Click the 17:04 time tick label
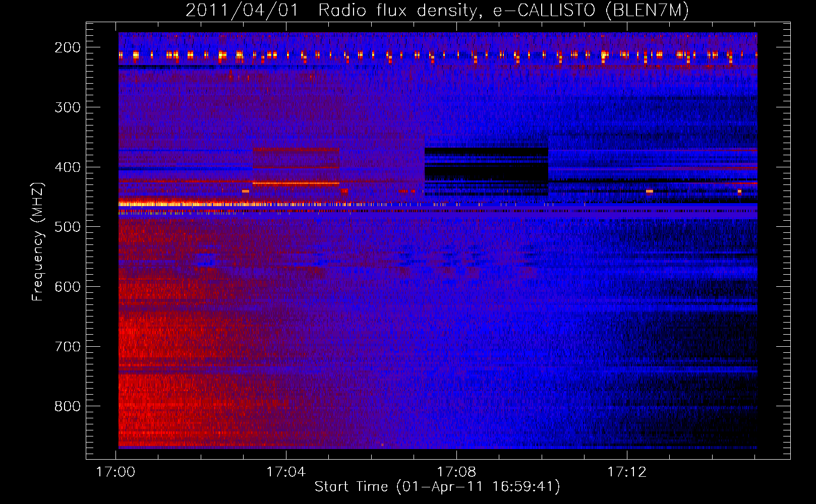This screenshot has width=816, height=504. [x=286, y=472]
